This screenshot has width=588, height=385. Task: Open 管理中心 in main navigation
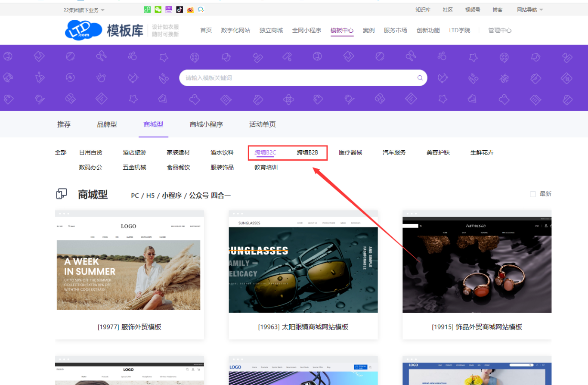500,30
